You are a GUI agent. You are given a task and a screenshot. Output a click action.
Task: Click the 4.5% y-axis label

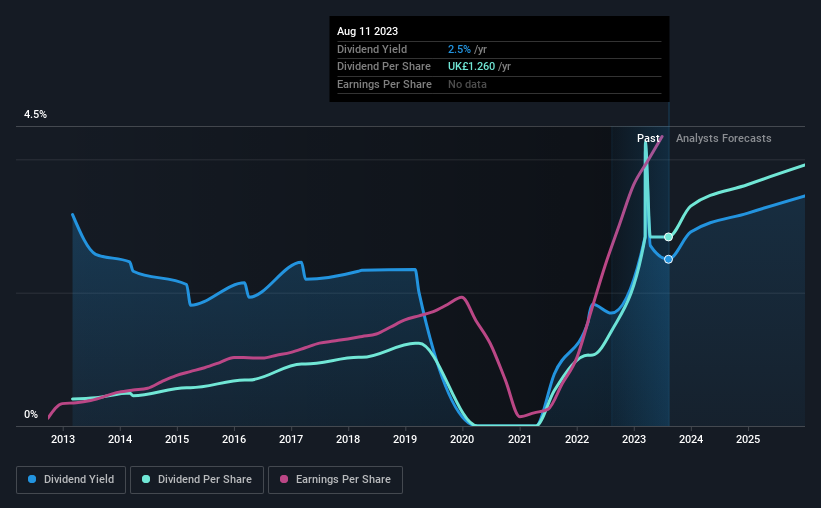36,114
